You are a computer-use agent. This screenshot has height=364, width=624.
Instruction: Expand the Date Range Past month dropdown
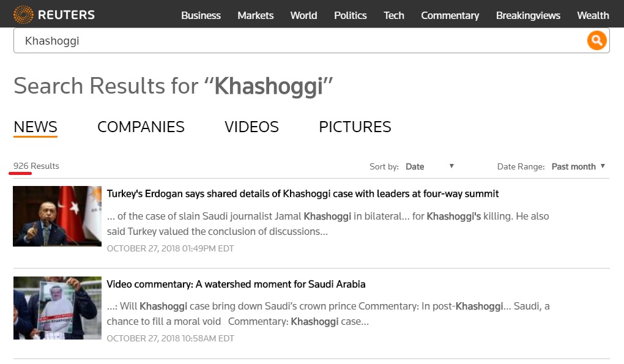578,166
